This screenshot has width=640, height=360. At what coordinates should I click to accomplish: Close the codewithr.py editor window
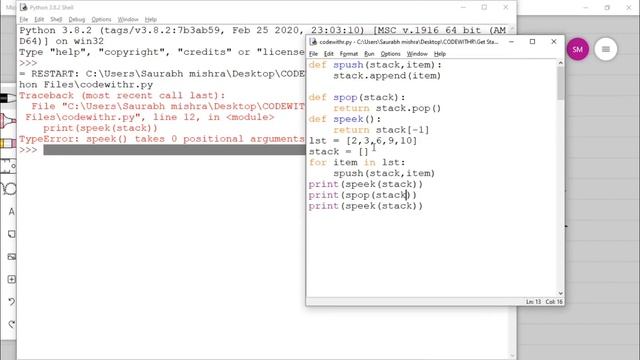coord(554,42)
